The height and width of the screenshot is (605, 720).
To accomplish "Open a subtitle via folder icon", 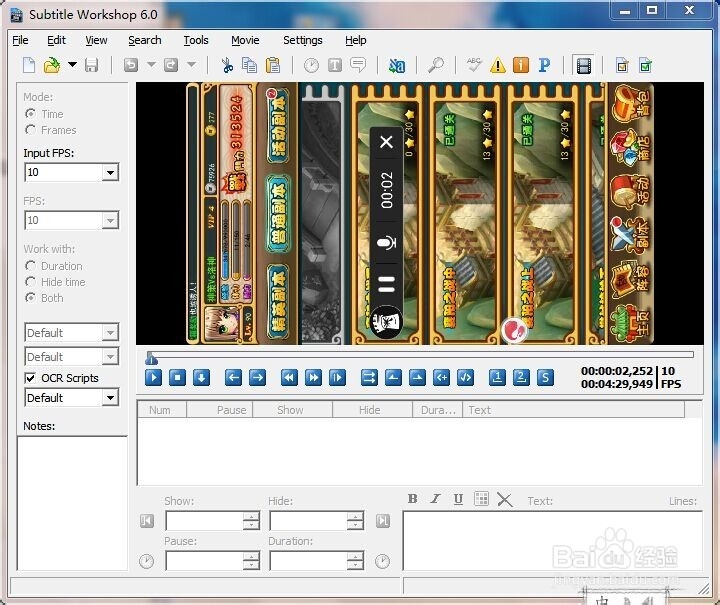I will [x=52, y=65].
